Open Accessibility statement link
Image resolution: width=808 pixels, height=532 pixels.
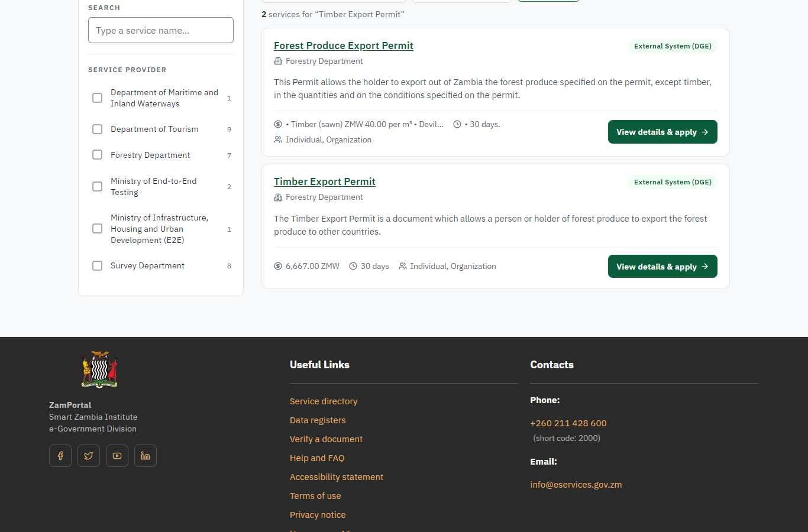tap(337, 477)
